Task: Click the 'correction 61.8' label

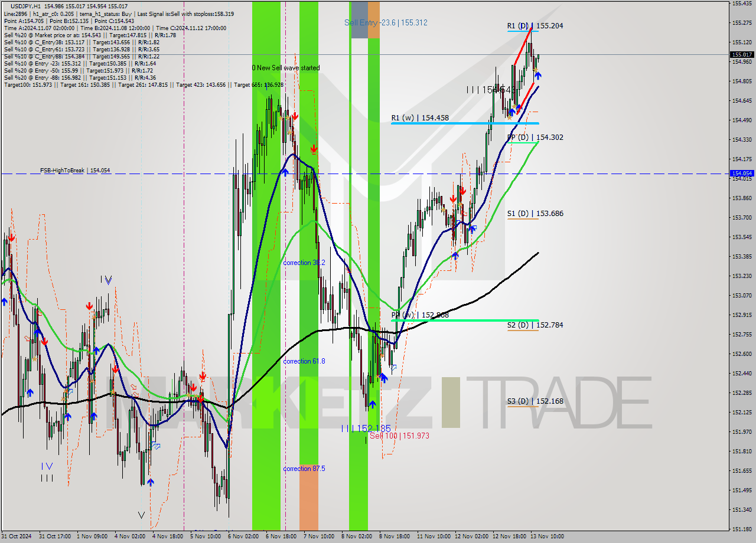Action: [x=304, y=361]
